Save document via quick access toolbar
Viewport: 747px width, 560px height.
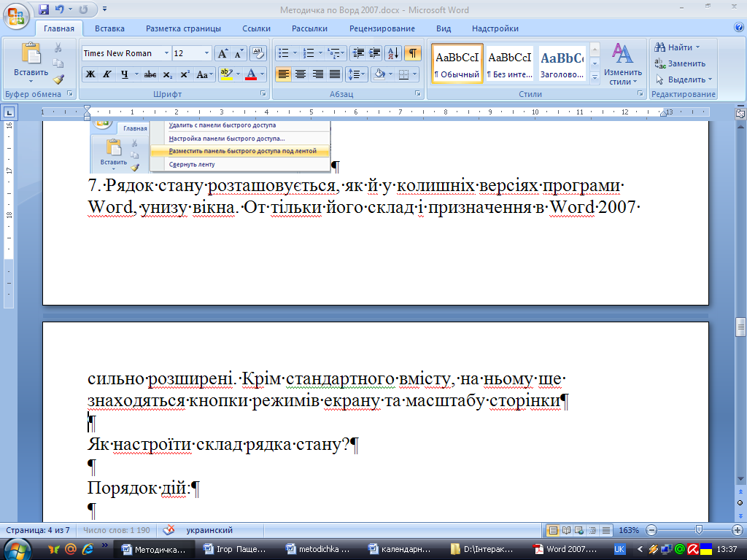tap(44, 9)
